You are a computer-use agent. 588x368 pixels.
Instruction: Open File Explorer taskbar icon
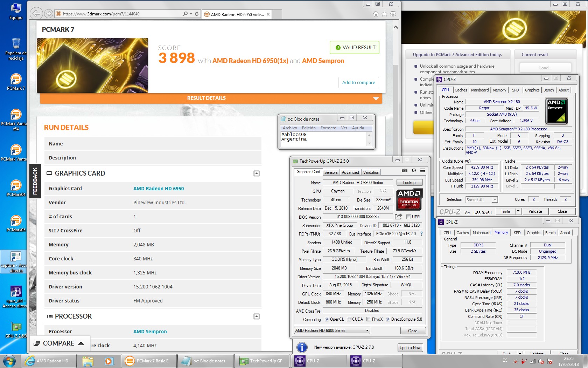click(x=88, y=361)
